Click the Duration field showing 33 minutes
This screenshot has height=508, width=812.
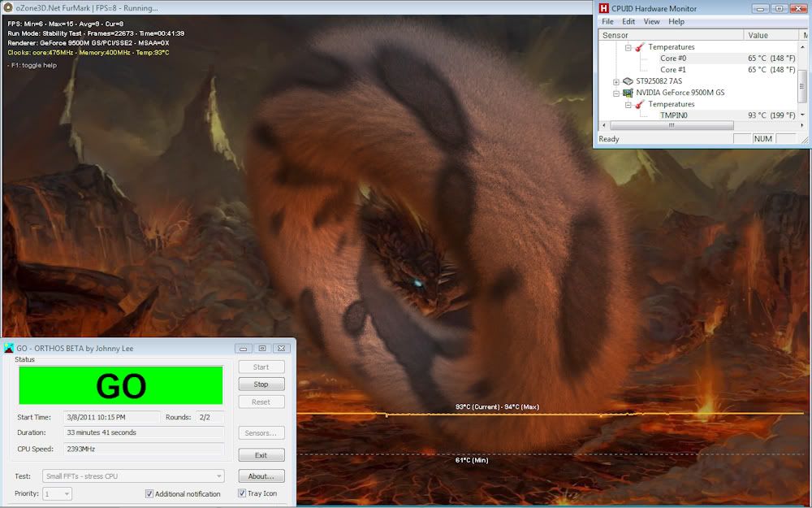(x=144, y=432)
